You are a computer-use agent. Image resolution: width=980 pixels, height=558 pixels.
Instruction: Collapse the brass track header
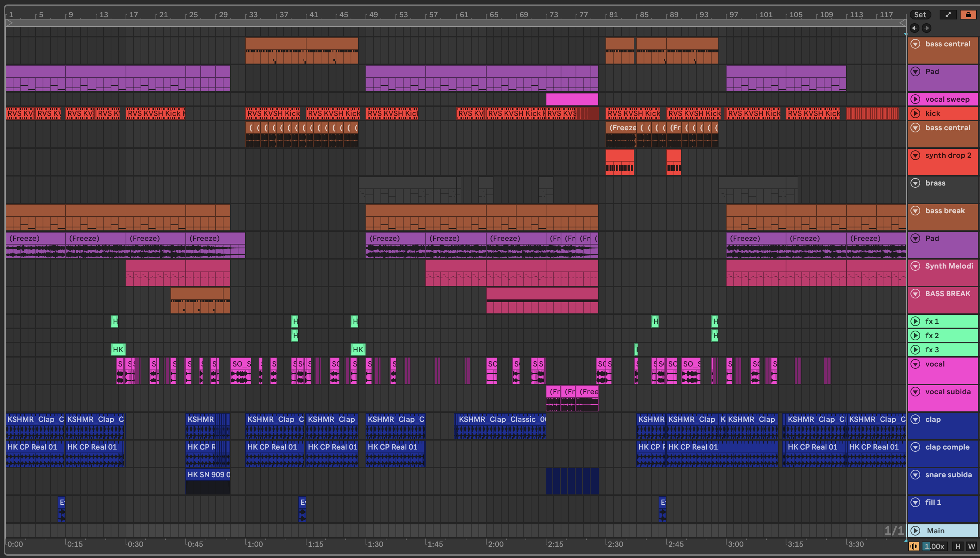916,183
